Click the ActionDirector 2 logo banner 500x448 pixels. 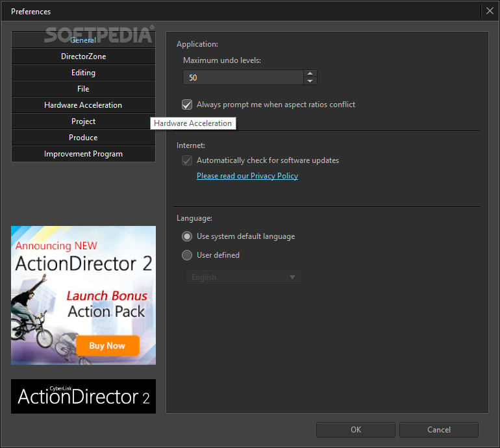pyautogui.click(x=84, y=396)
